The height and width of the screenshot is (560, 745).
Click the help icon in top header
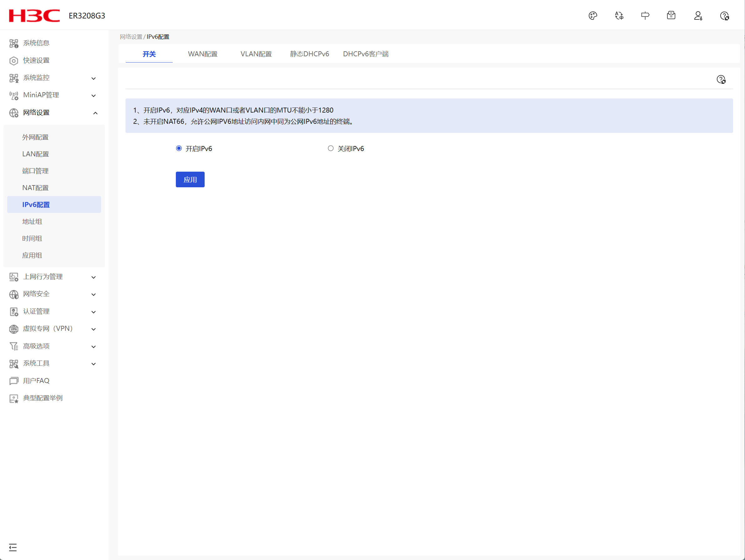coord(724,16)
